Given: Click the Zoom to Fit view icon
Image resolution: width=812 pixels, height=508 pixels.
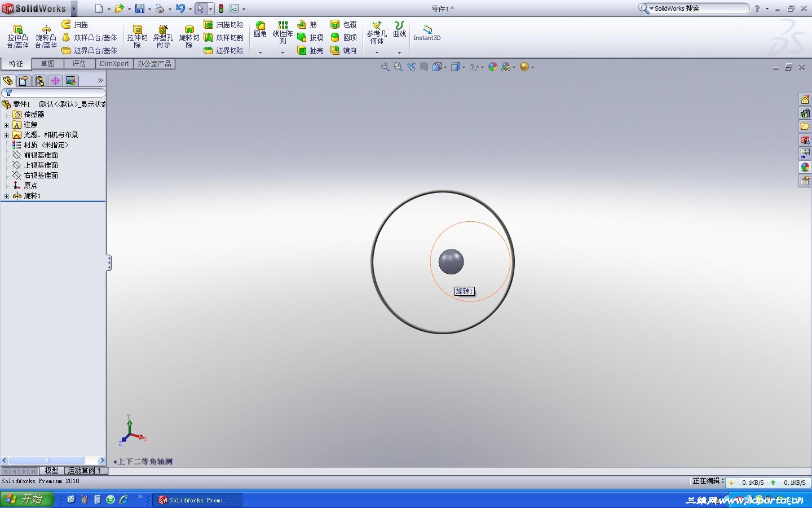Looking at the screenshot, I should 385,67.
